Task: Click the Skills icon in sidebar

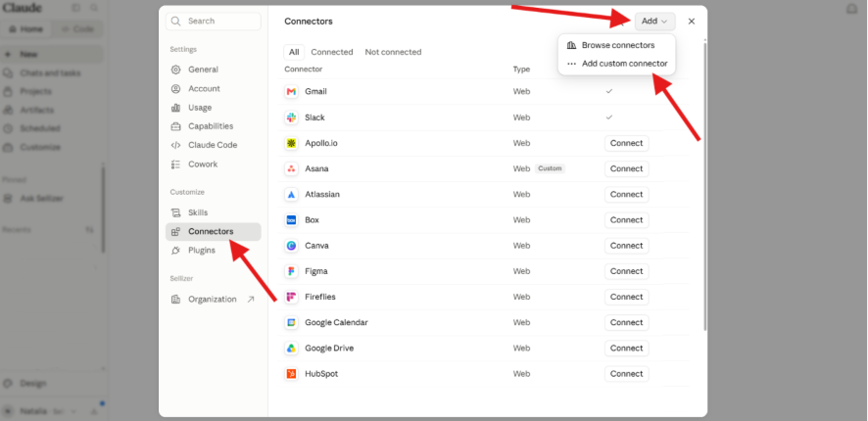Action: 176,212
